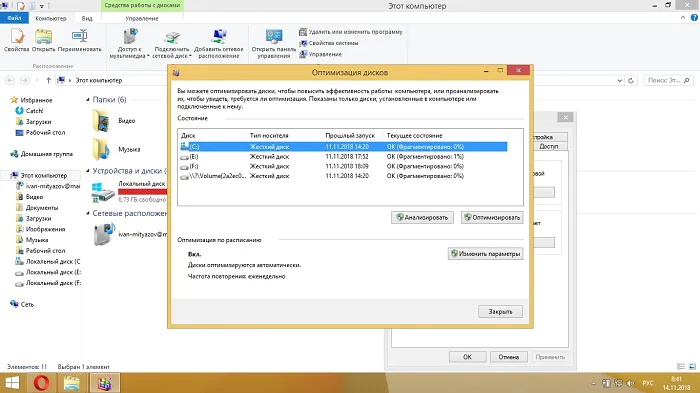Open Изображения in the navigation tree

(x=45, y=229)
